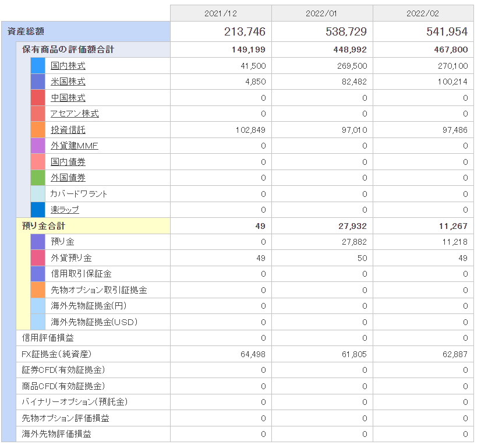The image size is (481, 448).
Task: Click holdings total 149,199
Action: tap(249, 50)
